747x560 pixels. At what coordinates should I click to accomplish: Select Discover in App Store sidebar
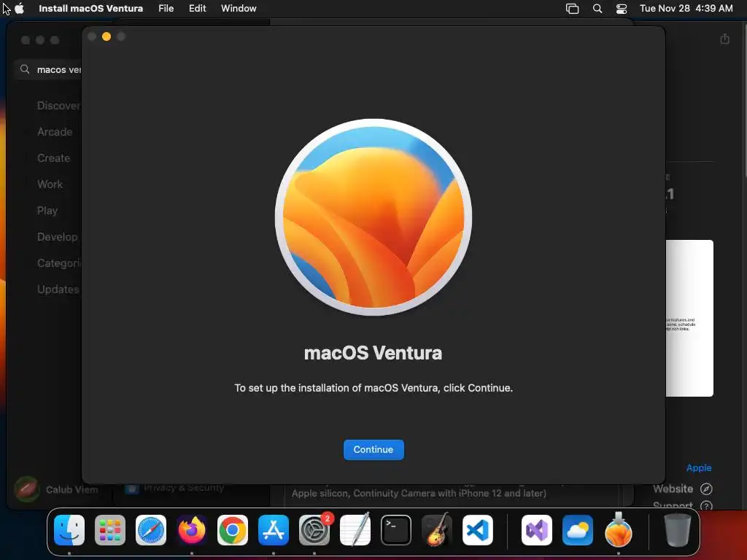[x=58, y=106]
